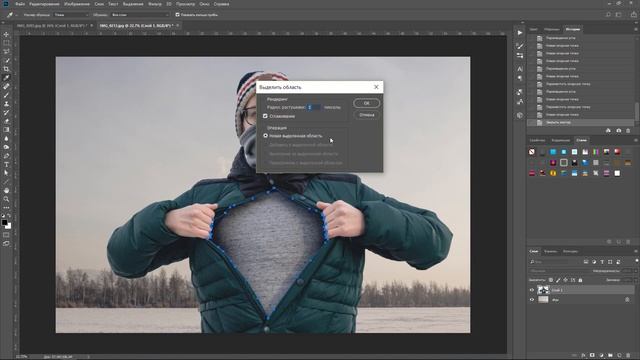Viewport: 640px width, 360px height.
Task: Hide Layer 1 with its eye icon
Action: [531, 290]
